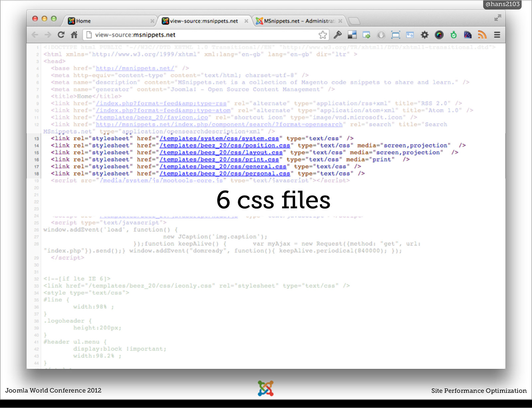
Task: Open the position.css stylesheet link
Action: 225,145
